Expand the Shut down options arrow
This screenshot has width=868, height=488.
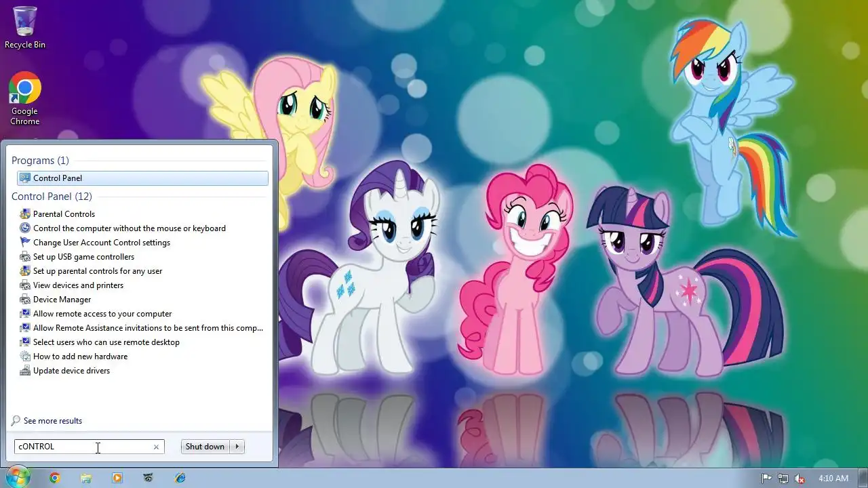(237, 447)
